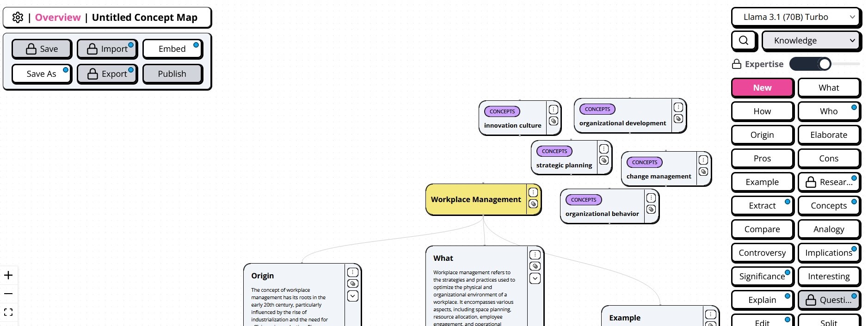
Task: Collapse the What node with its chevron
Action: 535,278
